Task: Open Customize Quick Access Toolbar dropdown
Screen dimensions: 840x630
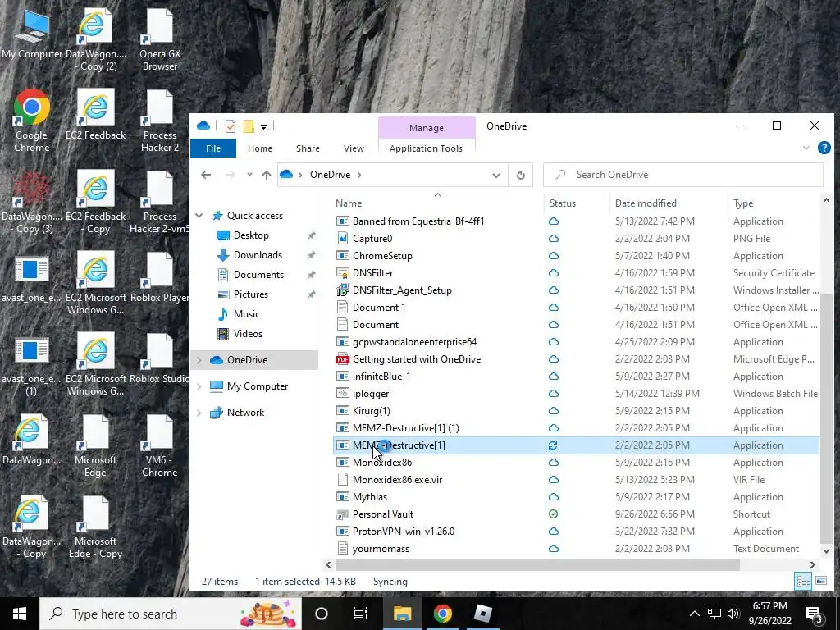Action: (263, 127)
